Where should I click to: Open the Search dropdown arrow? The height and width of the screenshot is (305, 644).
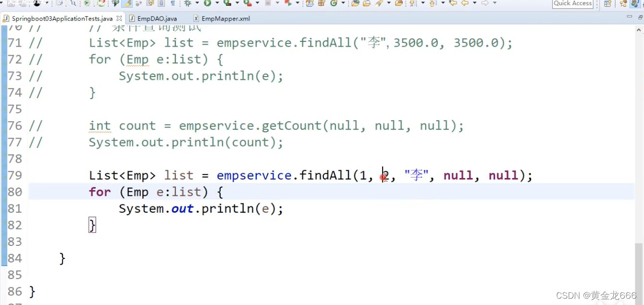[x=389, y=3]
